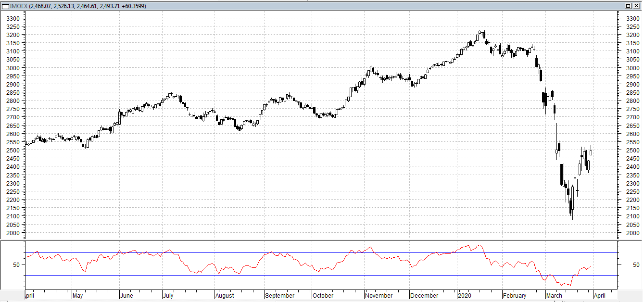This screenshot has width=644, height=302.
Task: Click the April label at right of axis
Action: coord(600,296)
